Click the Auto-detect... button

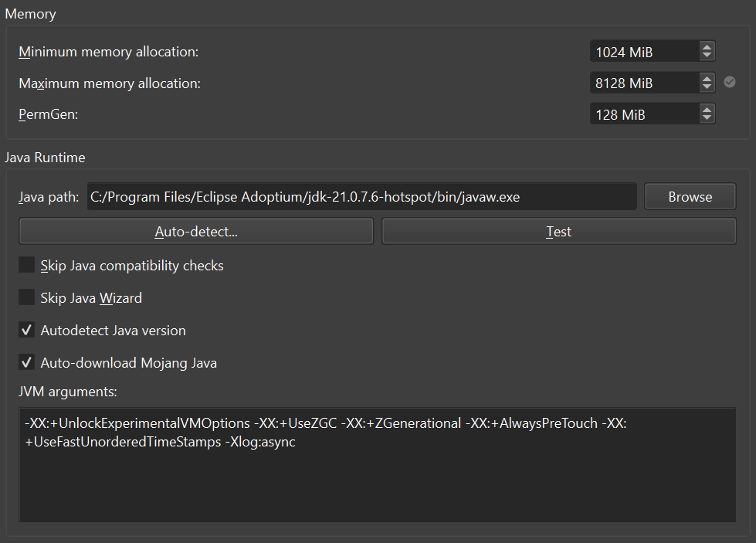(195, 232)
